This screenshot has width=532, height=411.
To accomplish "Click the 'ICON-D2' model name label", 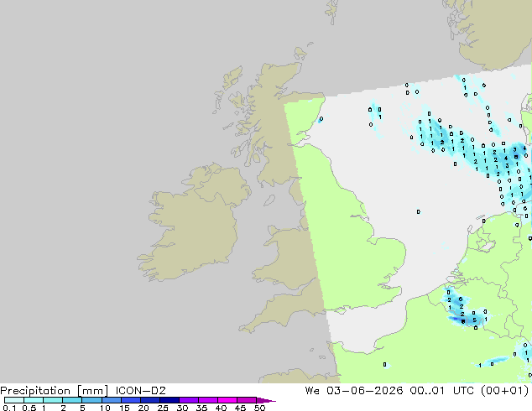I will [140, 391].
